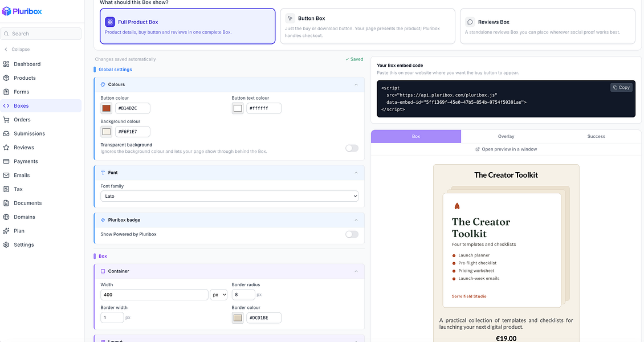The width and height of the screenshot is (644, 342).
Task: Click the Global settings heading
Action: tap(115, 70)
